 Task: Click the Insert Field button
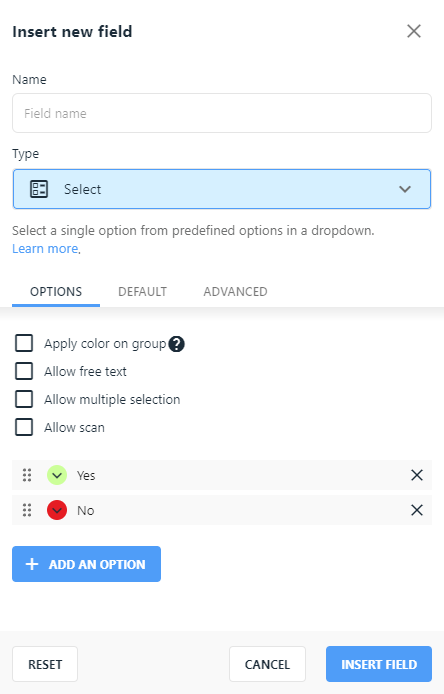[x=379, y=664]
